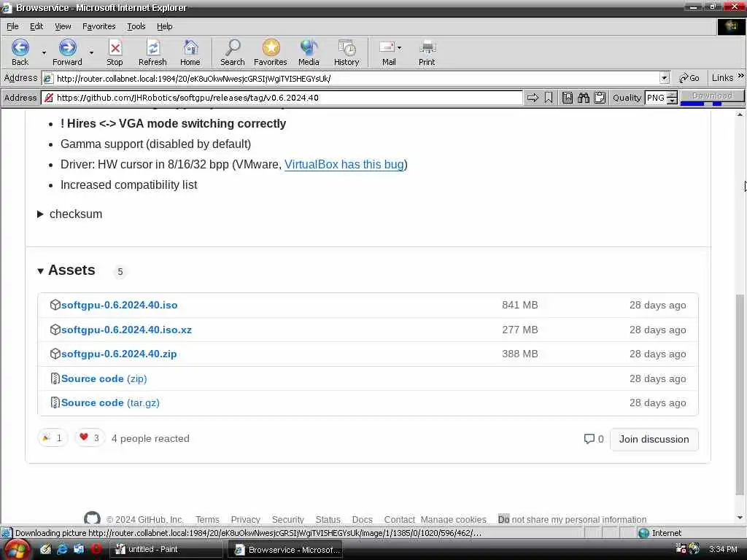Open the Mail dropdown arrow
This screenshot has height=560, width=747.
pyautogui.click(x=399, y=47)
